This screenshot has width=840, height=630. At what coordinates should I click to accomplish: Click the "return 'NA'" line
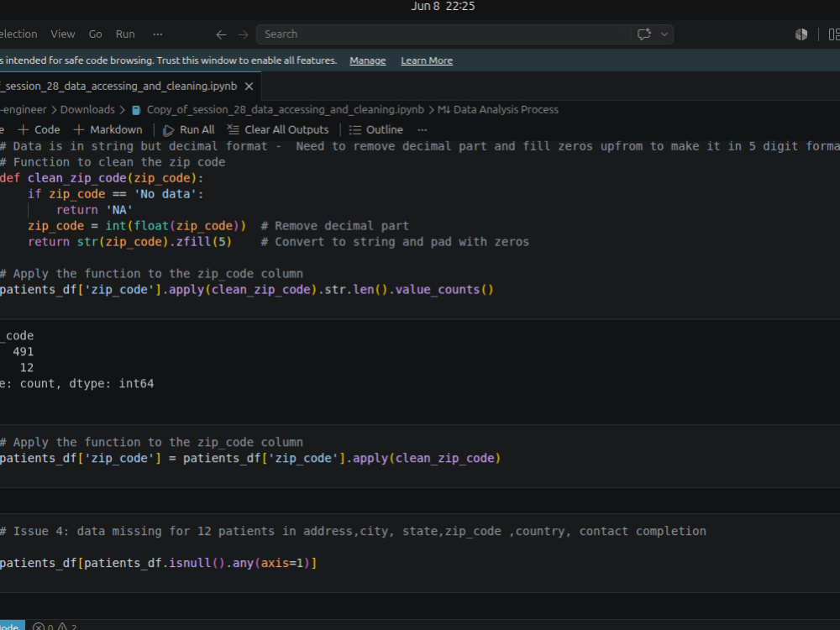(x=94, y=210)
